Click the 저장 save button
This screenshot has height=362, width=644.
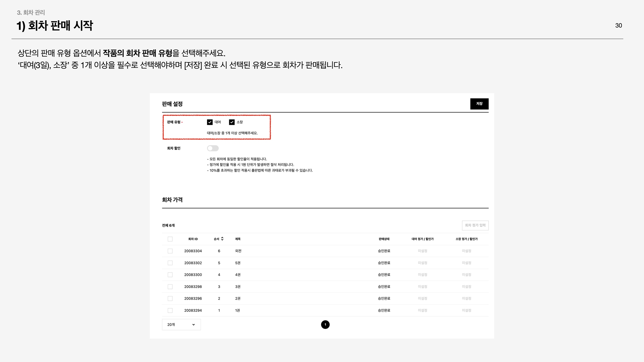[479, 104]
